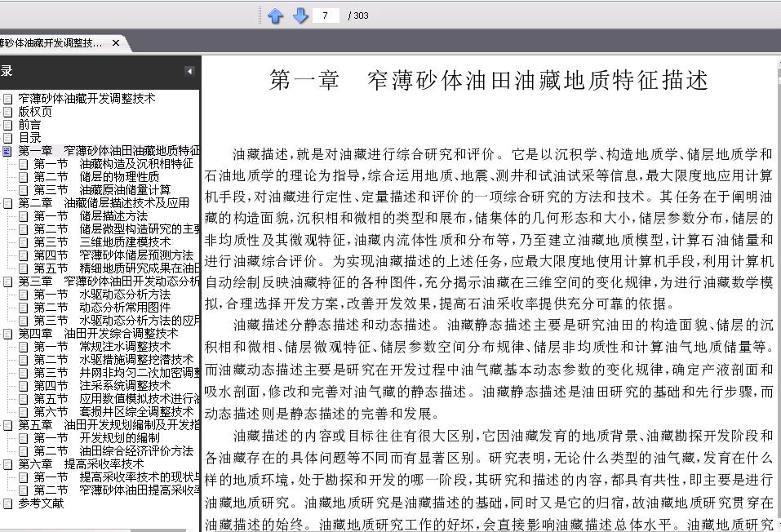Jump to 第四节 注采系统调整技术 bookmark
This screenshot has width=781, height=532.
click(102, 386)
